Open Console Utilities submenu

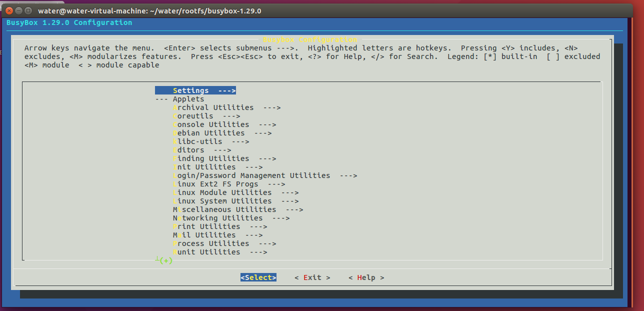(224, 124)
